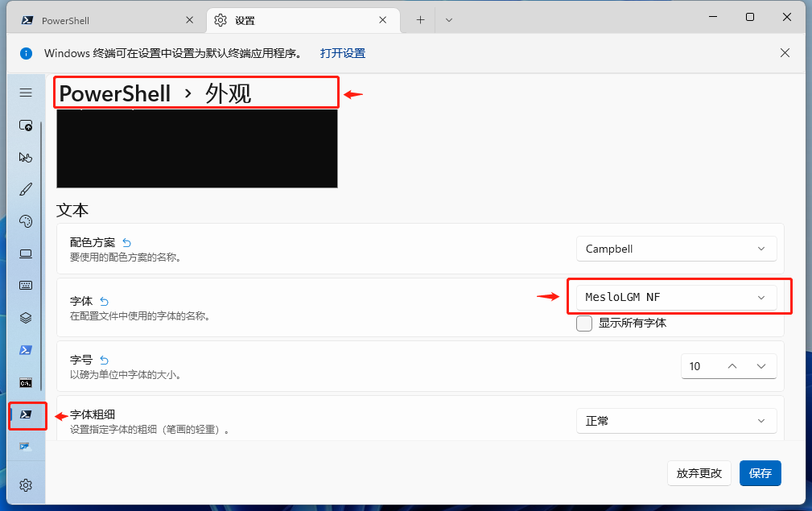This screenshot has width=812, height=511.
Task: Open the 字体粗细 dropdown showing 正常
Action: pos(676,421)
